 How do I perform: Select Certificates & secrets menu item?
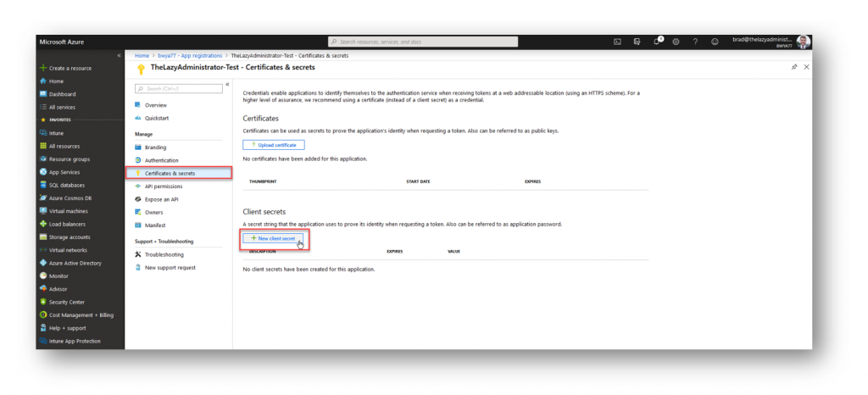point(178,173)
